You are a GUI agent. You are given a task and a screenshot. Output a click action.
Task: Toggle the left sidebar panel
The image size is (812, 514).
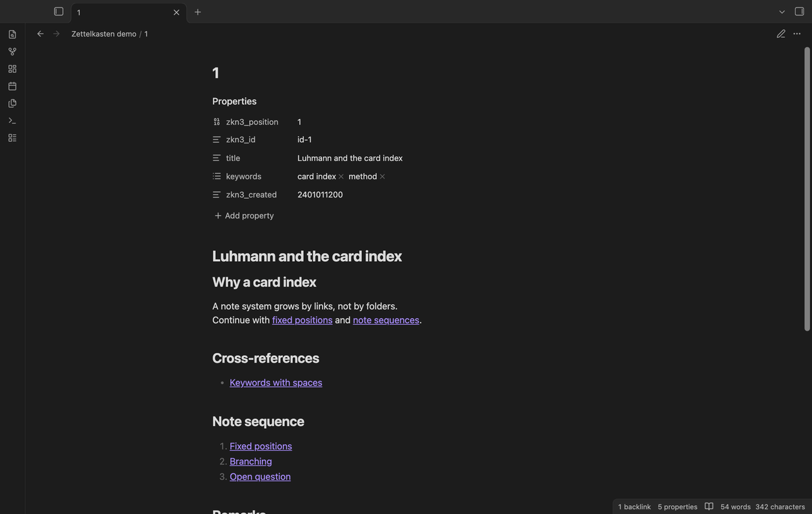click(x=59, y=11)
